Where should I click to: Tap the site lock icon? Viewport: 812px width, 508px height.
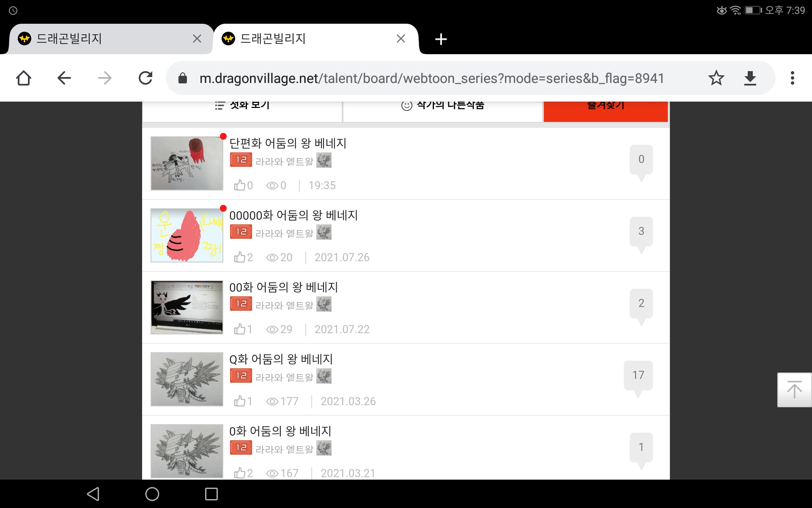point(183,78)
